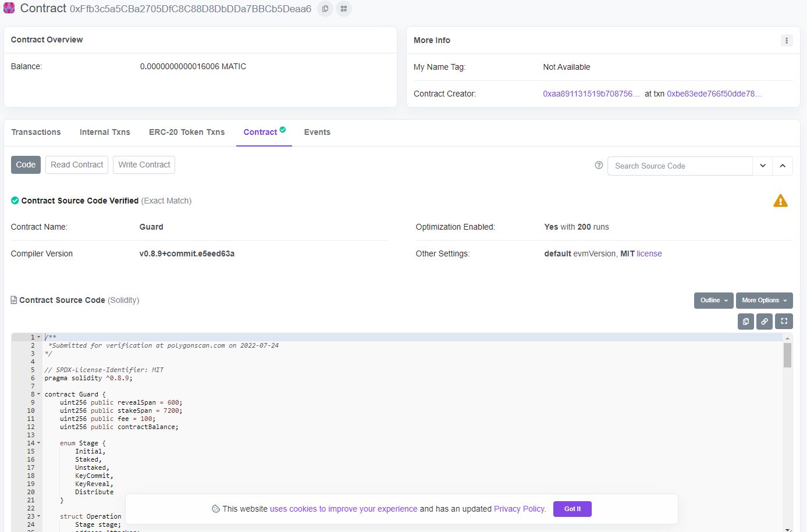Open the Read Contract view

pyautogui.click(x=77, y=165)
